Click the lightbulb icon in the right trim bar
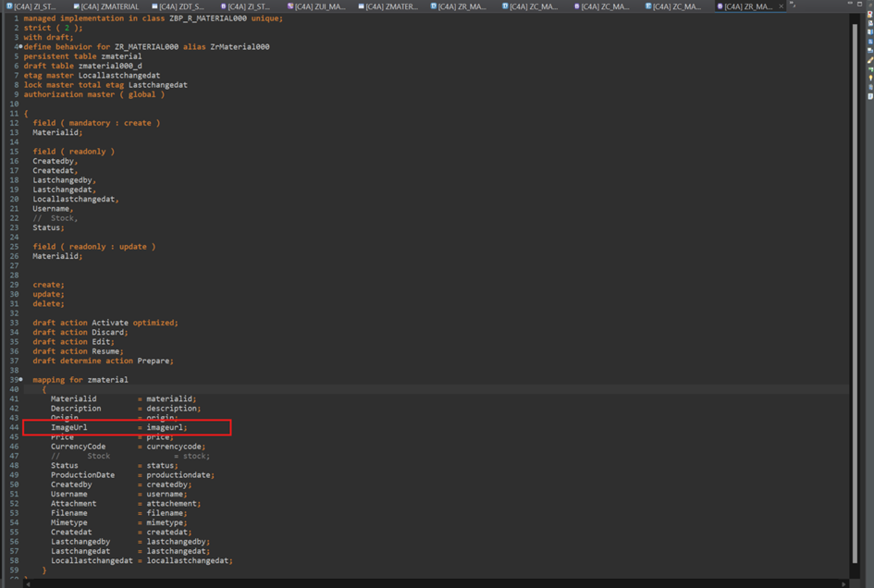874x588 pixels. click(870, 78)
